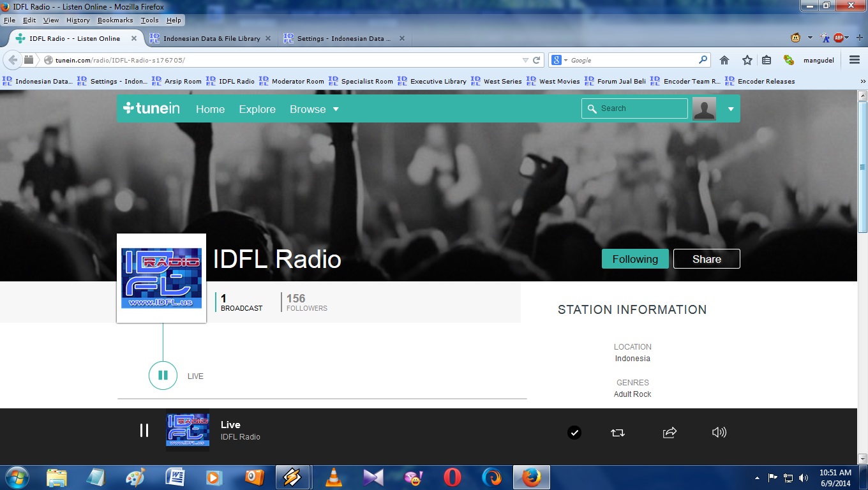Open the Bookmarks menu in menu bar
The height and width of the screenshot is (490, 868).
[115, 20]
